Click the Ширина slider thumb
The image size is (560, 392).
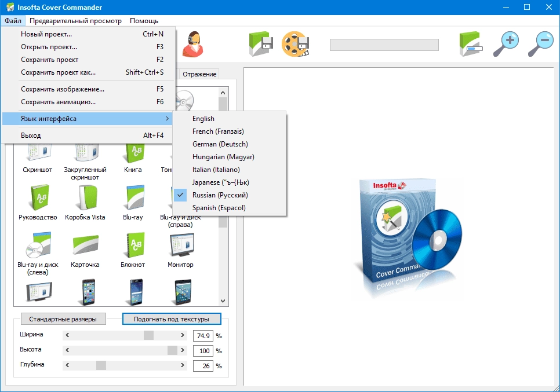click(x=148, y=335)
